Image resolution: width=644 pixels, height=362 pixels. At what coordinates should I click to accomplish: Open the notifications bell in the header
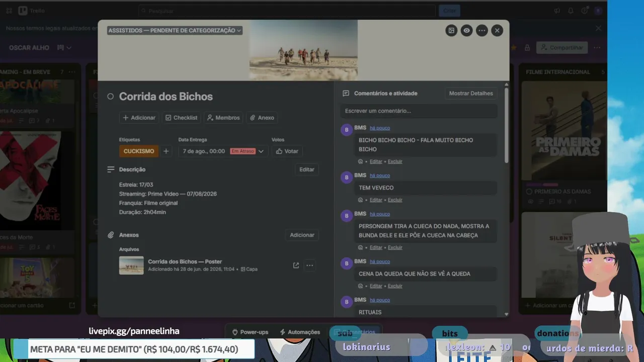(571, 11)
